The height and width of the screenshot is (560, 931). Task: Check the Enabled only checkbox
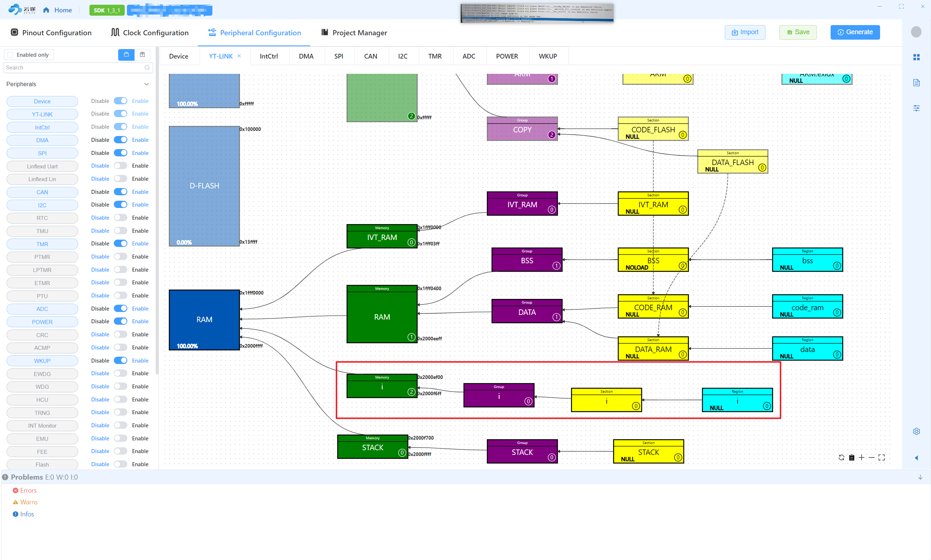click(x=11, y=55)
